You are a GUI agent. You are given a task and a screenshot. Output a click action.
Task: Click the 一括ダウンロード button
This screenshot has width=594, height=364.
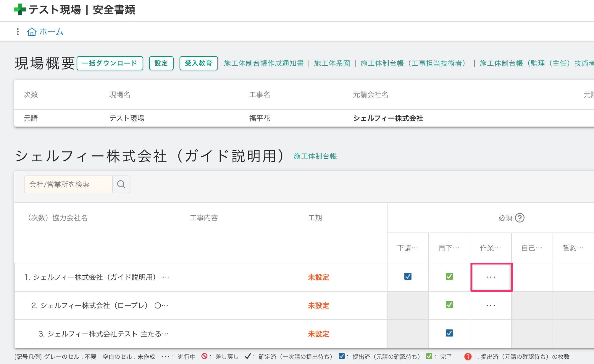[110, 63]
